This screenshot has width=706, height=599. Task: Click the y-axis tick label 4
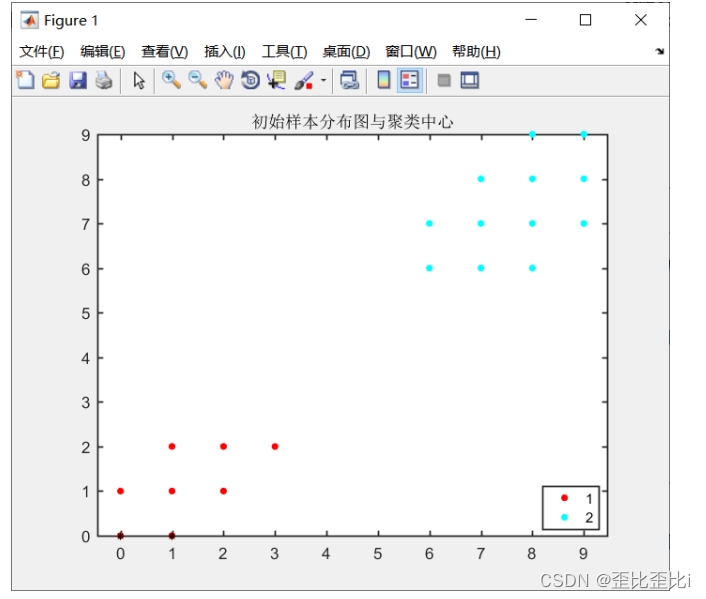click(x=86, y=358)
